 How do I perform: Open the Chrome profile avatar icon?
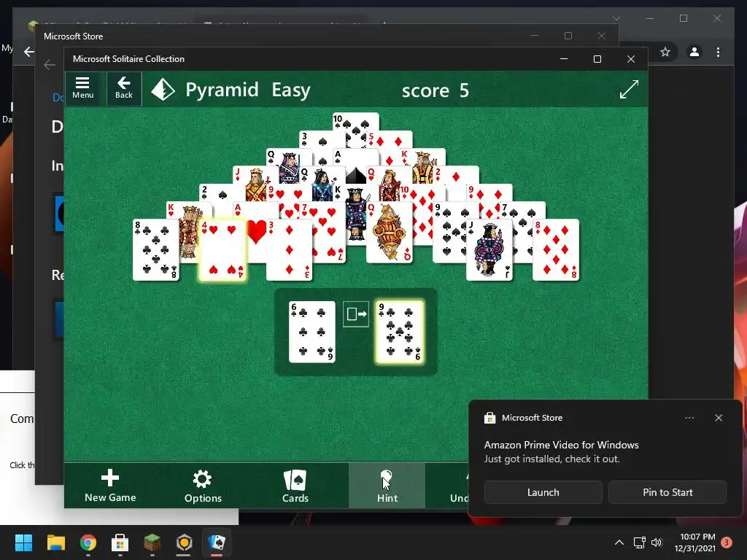(x=694, y=52)
